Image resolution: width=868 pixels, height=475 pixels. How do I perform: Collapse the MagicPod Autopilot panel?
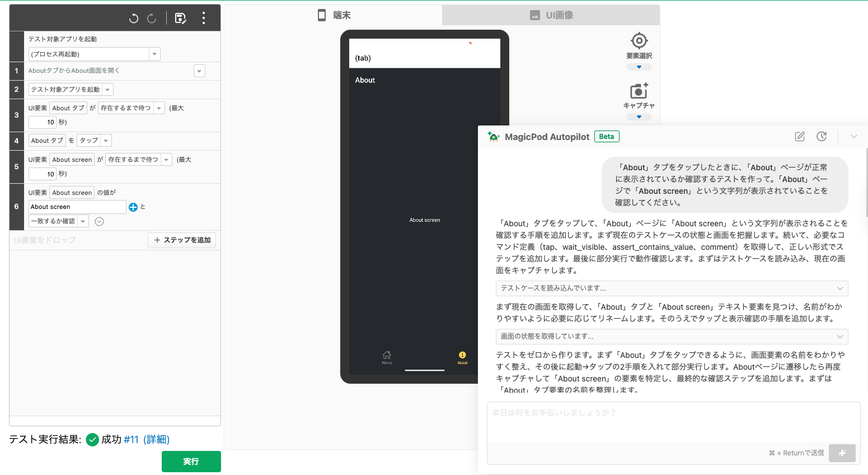853,137
